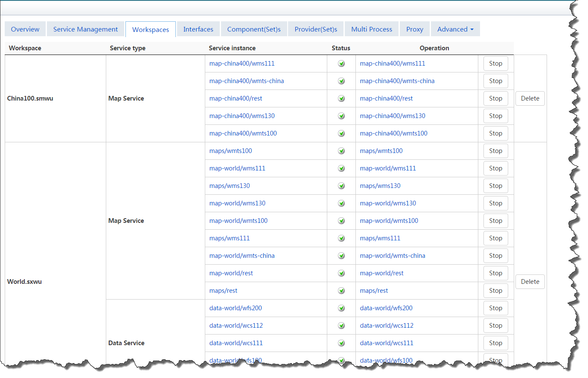Click status icon for map-china400/rest
Viewport: 588px width, 378px height.
(341, 98)
